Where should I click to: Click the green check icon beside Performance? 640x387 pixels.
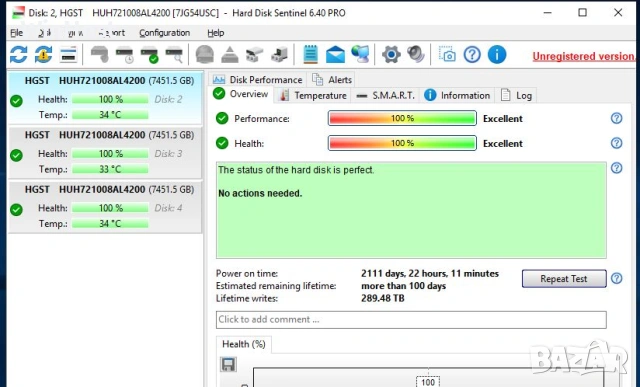pyautogui.click(x=222, y=118)
